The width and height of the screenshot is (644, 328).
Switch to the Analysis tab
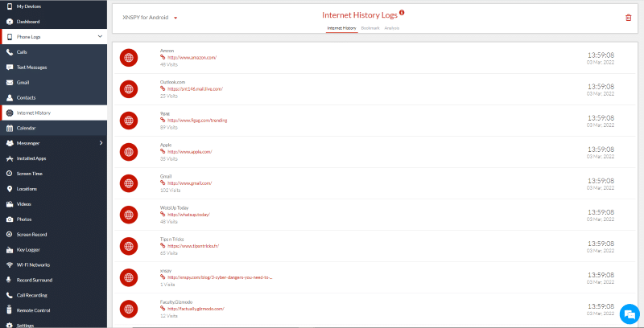click(x=392, y=28)
